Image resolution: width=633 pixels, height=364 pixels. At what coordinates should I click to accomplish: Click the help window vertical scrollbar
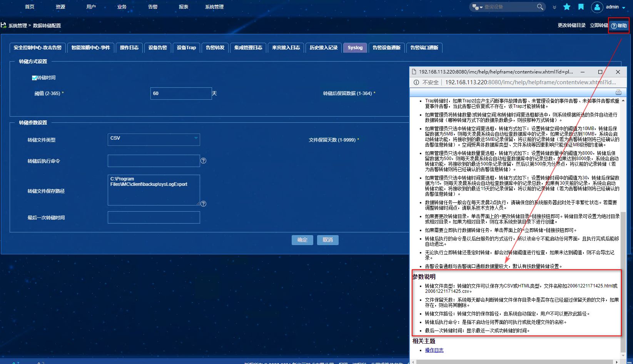pyautogui.click(x=623, y=282)
